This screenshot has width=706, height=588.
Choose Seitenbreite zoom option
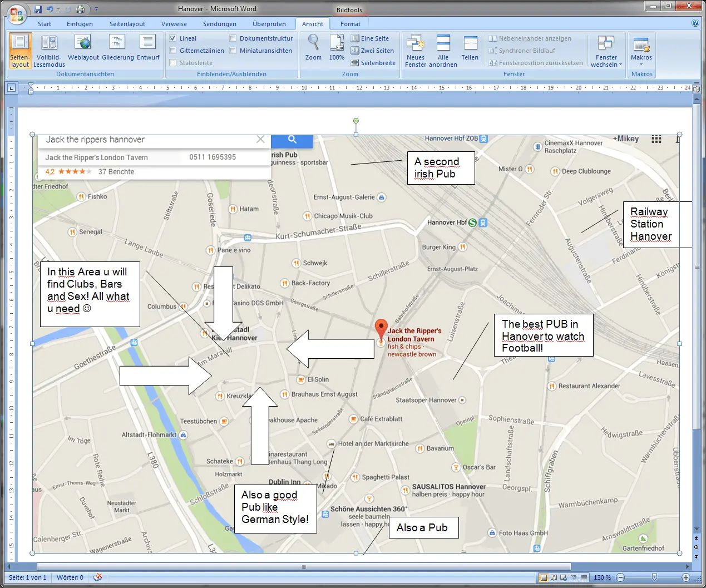(373, 63)
